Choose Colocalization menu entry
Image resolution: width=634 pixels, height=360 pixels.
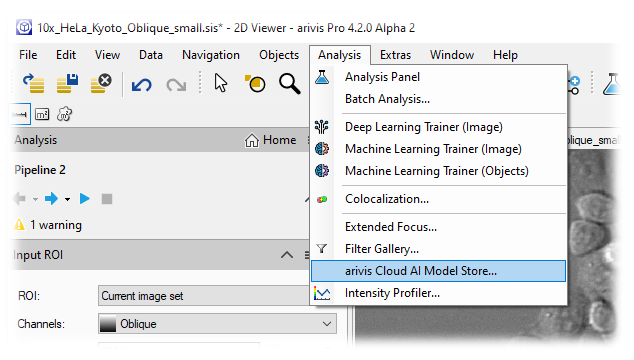pos(439,199)
